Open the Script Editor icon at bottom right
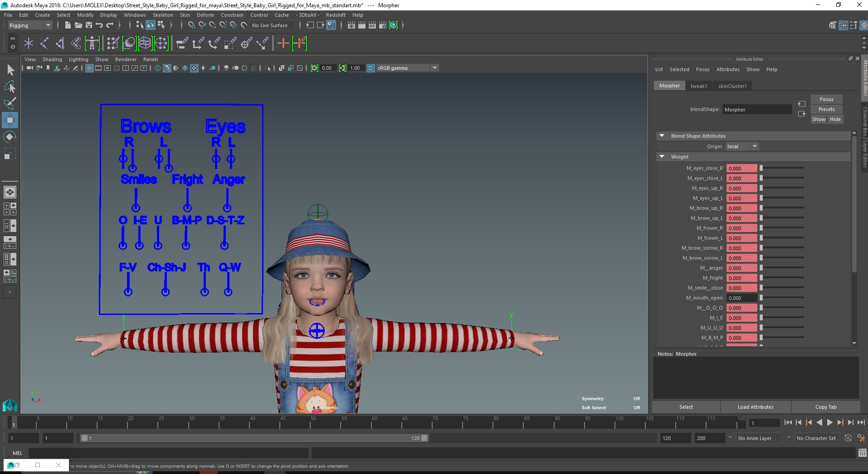 tap(862, 453)
